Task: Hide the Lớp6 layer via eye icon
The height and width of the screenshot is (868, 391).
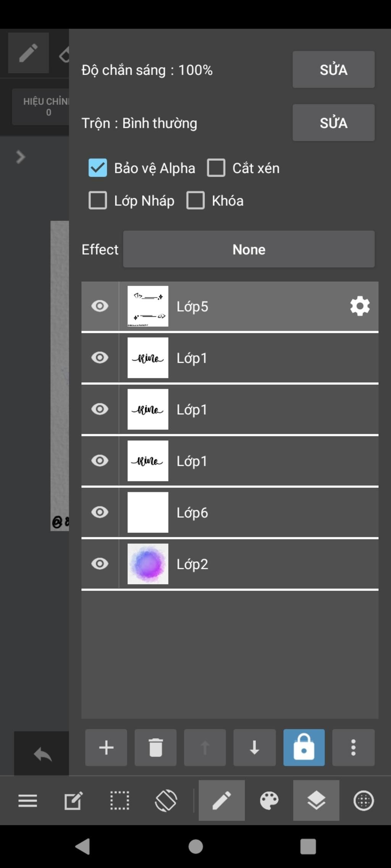Action: [100, 512]
